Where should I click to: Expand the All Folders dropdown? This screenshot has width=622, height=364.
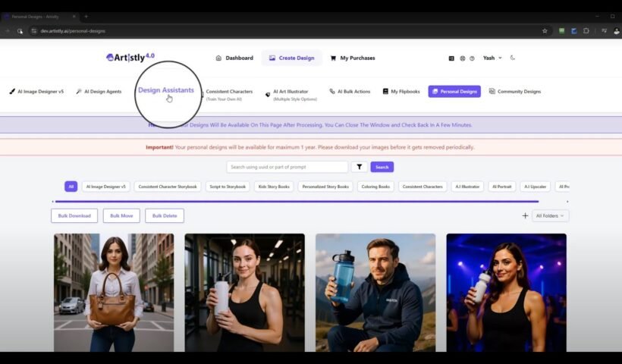tap(550, 215)
